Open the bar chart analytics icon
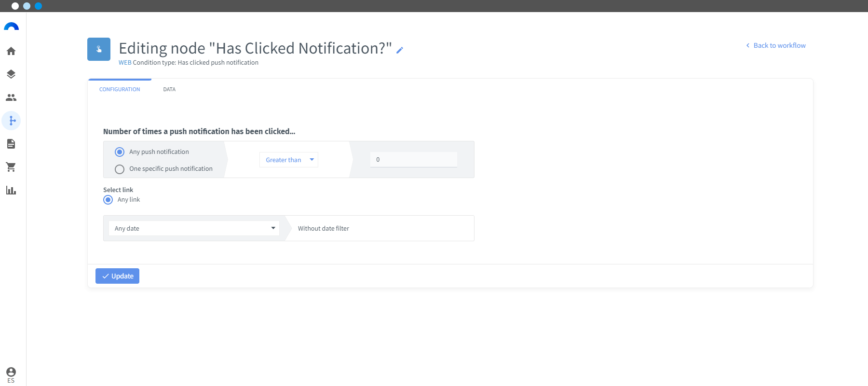 coord(11,190)
